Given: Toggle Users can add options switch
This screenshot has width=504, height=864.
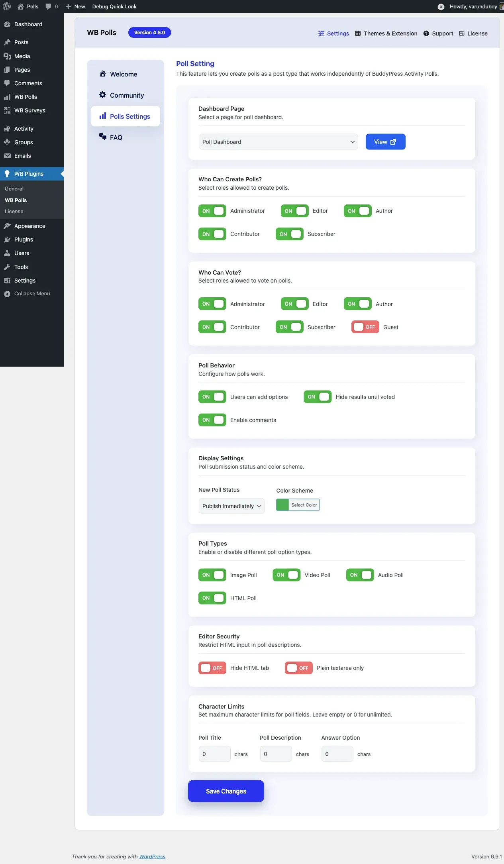Looking at the screenshot, I should [212, 397].
